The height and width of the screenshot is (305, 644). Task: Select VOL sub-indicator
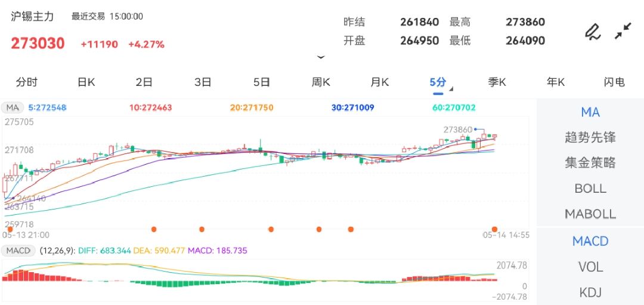(x=590, y=267)
